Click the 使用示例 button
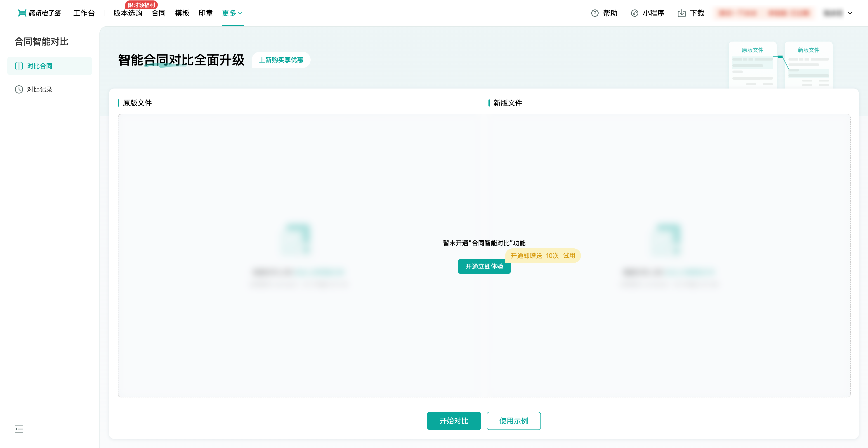Screen dimensions: 868x448 tap(513, 421)
